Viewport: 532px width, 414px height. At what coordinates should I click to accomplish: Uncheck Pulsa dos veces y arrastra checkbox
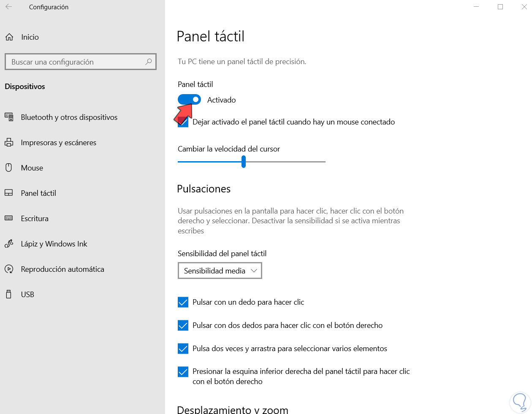tap(183, 349)
